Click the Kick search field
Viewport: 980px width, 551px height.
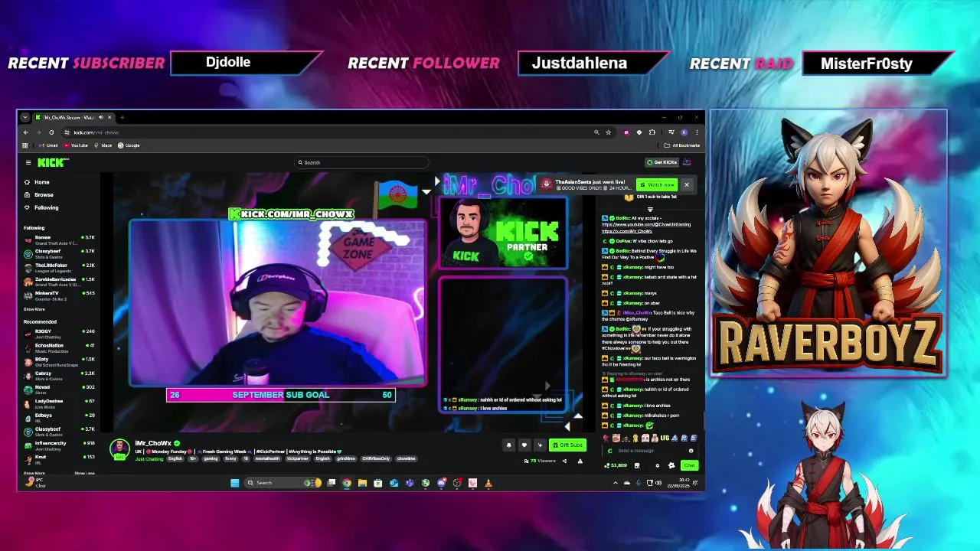tap(362, 162)
